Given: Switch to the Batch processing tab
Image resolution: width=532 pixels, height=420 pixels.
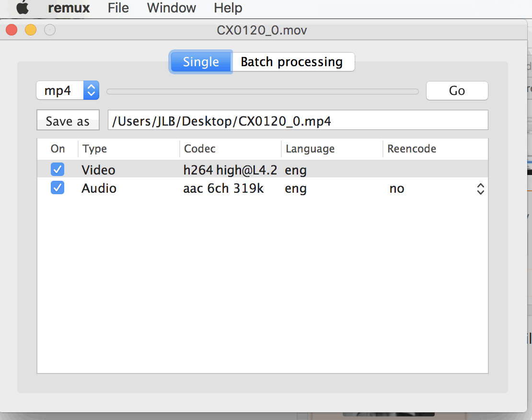Looking at the screenshot, I should [x=293, y=62].
